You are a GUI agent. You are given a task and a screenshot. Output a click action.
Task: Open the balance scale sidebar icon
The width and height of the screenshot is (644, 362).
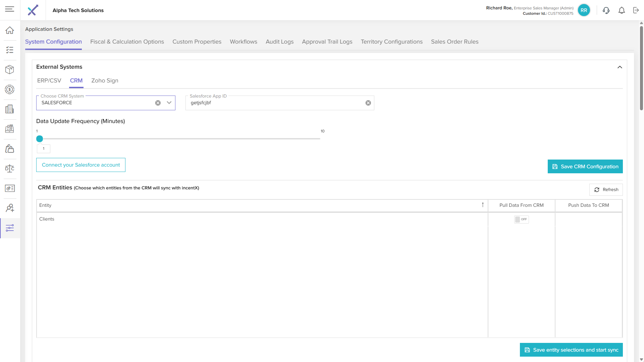[x=10, y=169]
